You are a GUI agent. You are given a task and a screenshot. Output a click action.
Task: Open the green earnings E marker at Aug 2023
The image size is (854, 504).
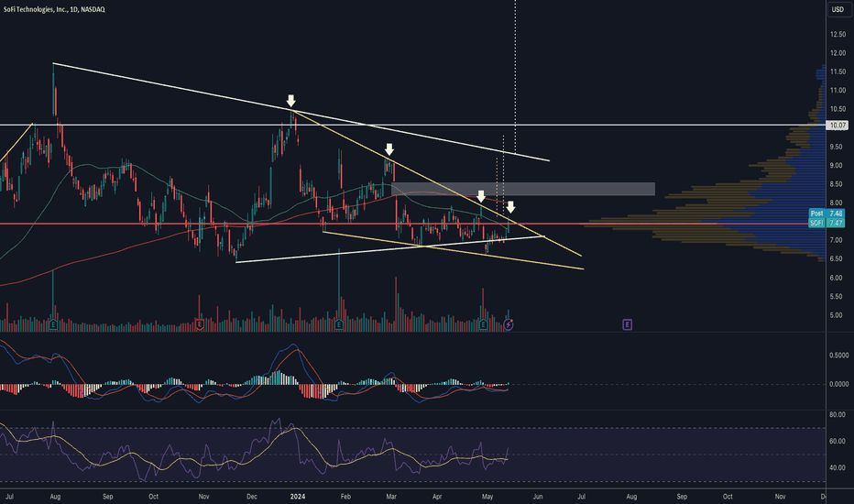(53, 324)
